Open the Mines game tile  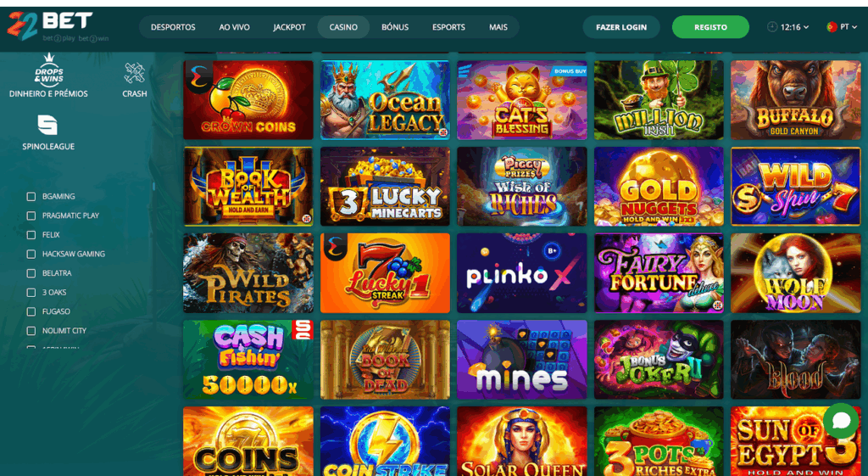(x=522, y=360)
